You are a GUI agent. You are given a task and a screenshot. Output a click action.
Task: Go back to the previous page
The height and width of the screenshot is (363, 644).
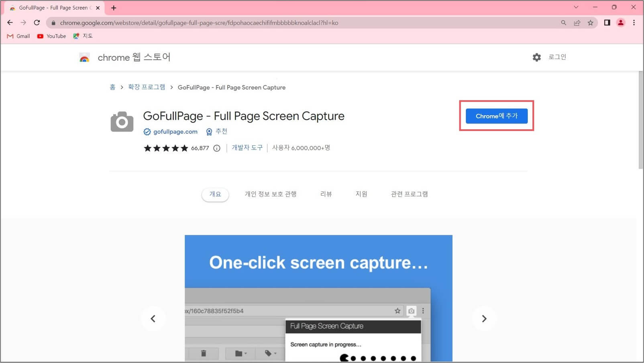[10, 22]
